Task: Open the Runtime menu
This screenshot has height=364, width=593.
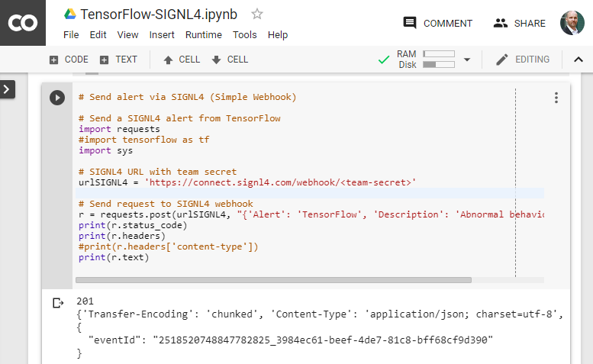Action: coord(204,35)
